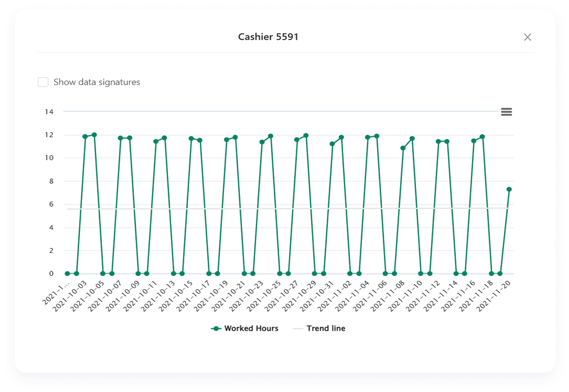Click the y-axis value 8

pos(51,181)
